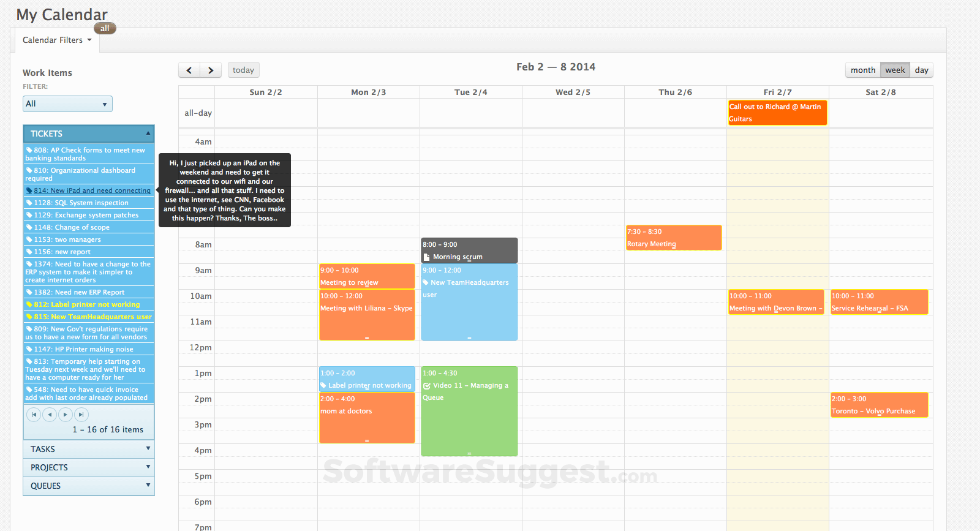
Task: Click the tag icon on ticket 808
Action: (29, 150)
